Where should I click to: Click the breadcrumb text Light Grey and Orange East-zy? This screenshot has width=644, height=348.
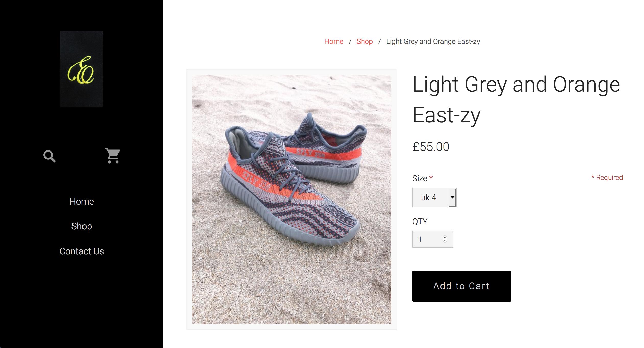point(433,41)
